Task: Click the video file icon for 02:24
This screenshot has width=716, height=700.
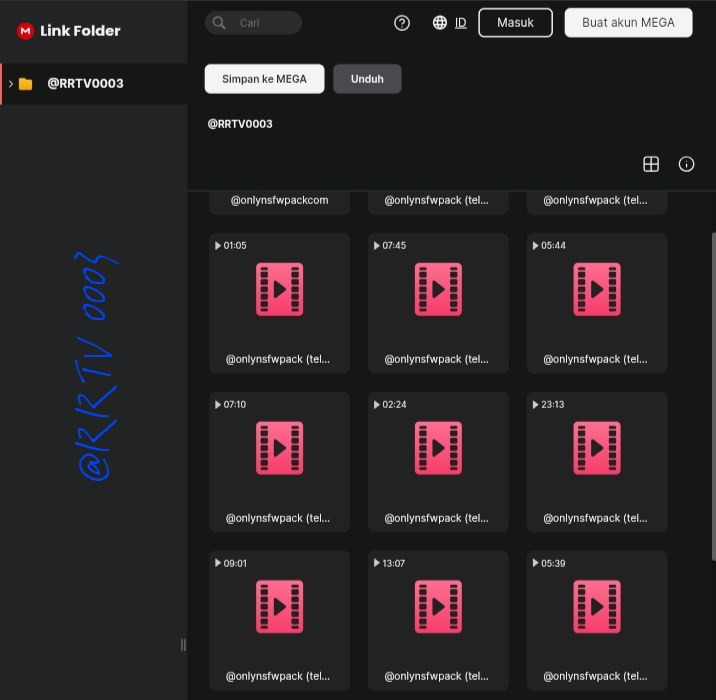Action: click(438, 448)
